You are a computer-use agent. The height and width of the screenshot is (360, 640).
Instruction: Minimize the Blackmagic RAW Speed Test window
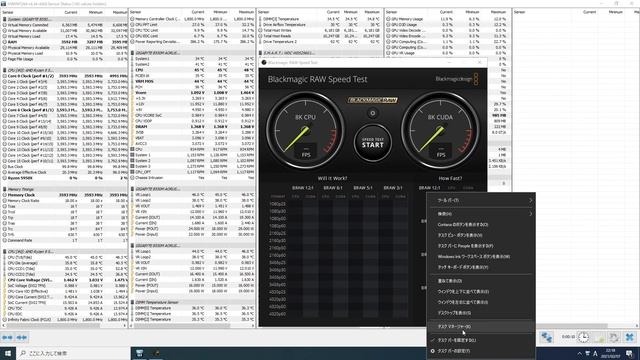[450, 62]
